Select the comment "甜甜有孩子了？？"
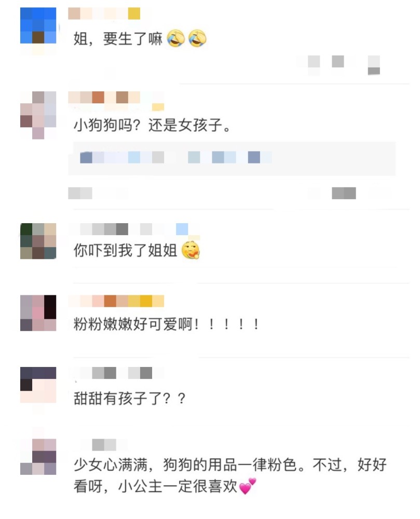 pos(129,398)
